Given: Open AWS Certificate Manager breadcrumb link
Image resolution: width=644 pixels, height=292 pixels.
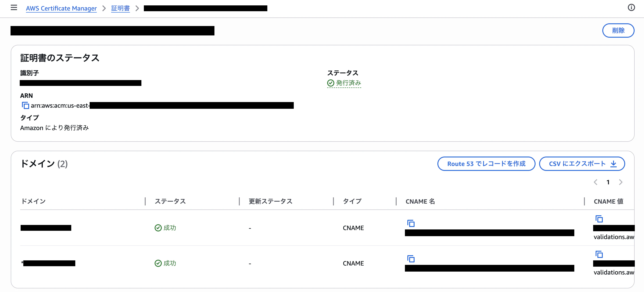Looking at the screenshot, I should pyautogui.click(x=61, y=8).
